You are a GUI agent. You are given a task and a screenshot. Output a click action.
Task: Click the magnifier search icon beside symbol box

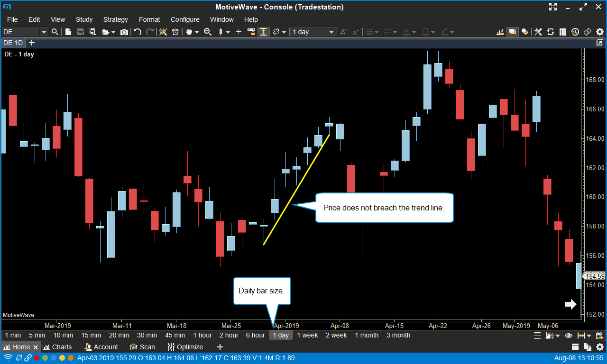tap(55, 32)
